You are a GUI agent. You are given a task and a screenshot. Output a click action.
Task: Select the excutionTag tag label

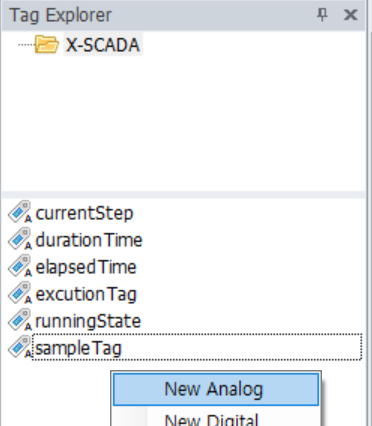[86, 294]
